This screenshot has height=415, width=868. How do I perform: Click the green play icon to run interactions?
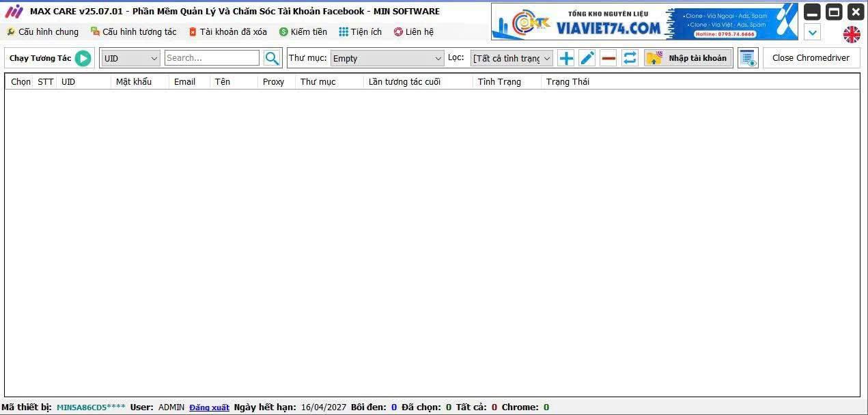(x=83, y=58)
